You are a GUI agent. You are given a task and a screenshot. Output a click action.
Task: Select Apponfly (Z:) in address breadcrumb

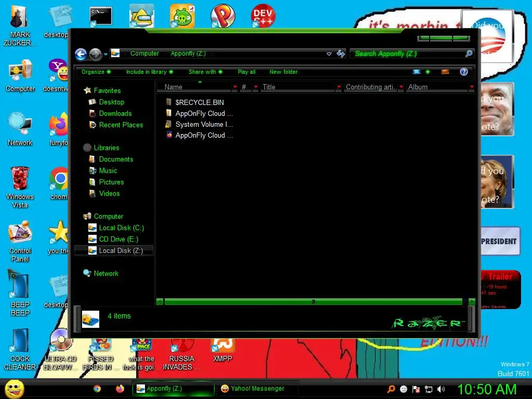[x=188, y=54]
